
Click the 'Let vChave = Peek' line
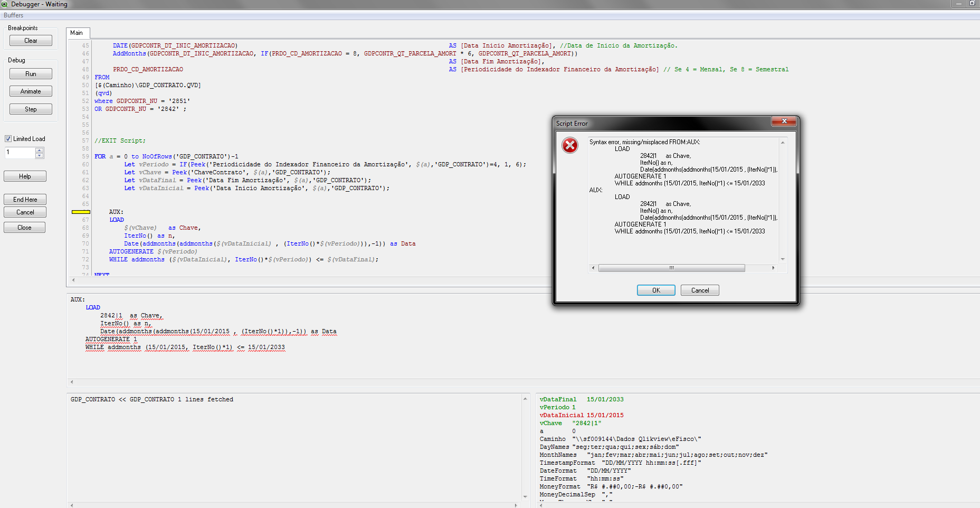[227, 172]
